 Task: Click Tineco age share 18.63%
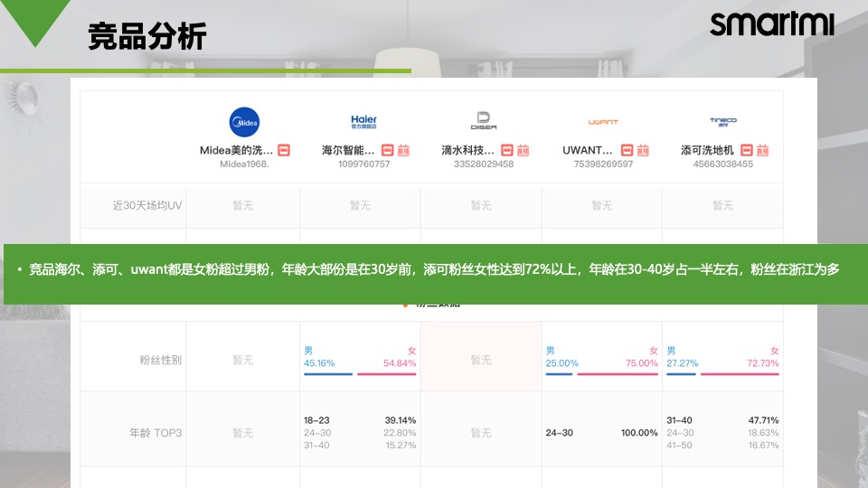click(763, 433)
